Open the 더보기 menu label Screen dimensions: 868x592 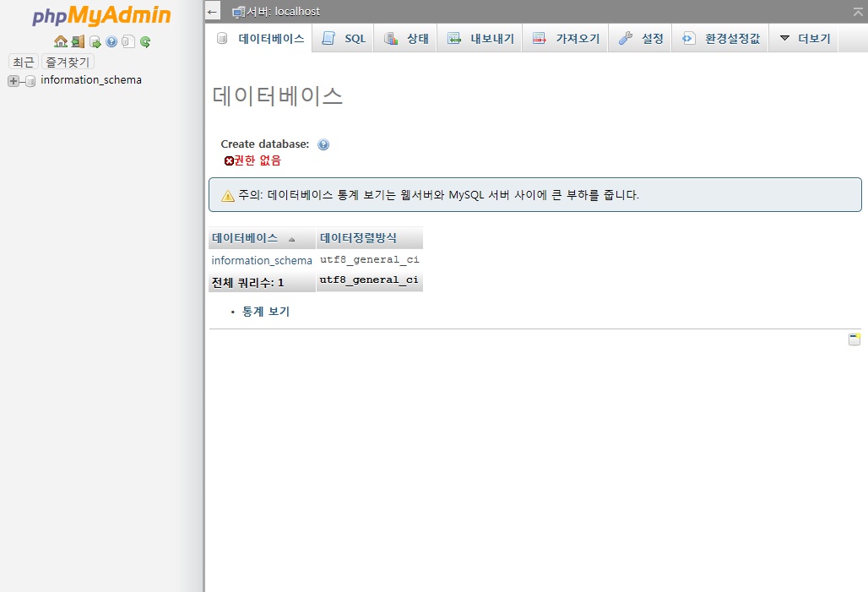[814, 38]
